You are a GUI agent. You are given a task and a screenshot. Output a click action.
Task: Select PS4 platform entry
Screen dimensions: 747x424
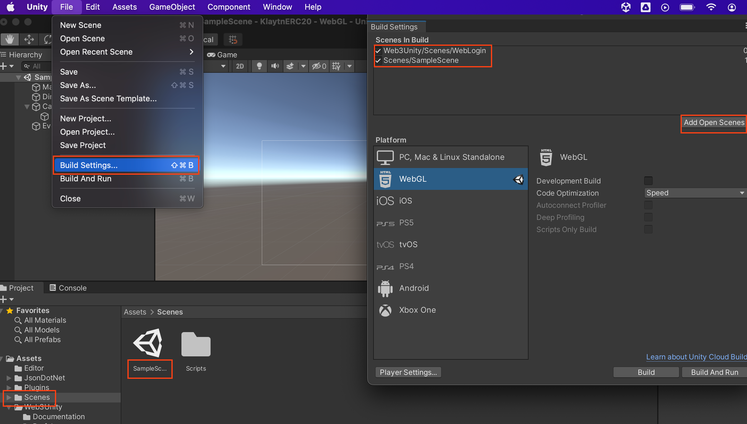pyautogui.click(x=451, y=266)
